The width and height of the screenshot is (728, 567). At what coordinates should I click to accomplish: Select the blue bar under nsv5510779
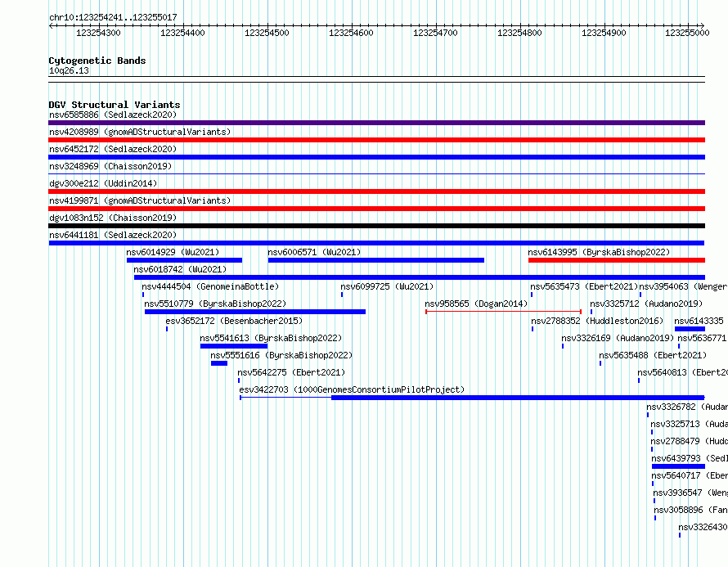coord(255,312)
